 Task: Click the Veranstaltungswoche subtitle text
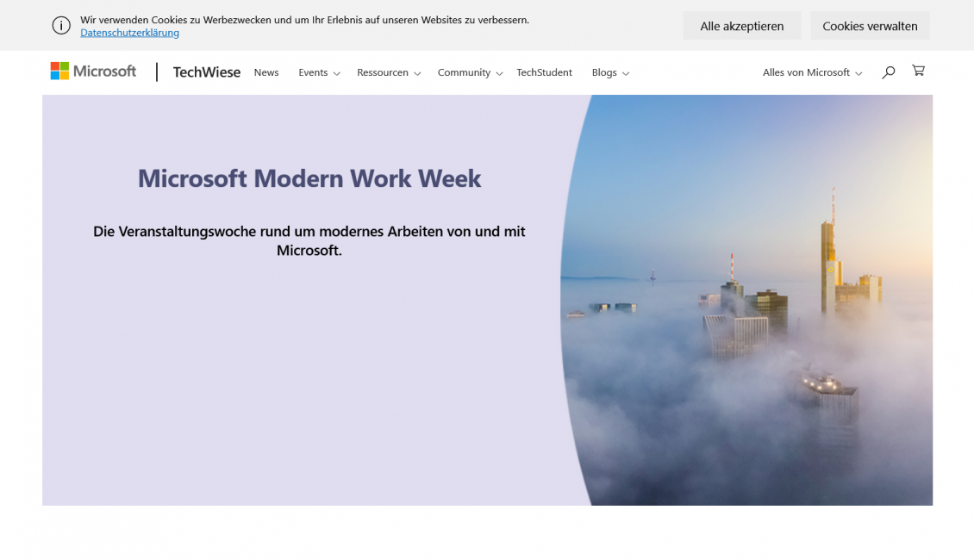[x=309, y=240]
